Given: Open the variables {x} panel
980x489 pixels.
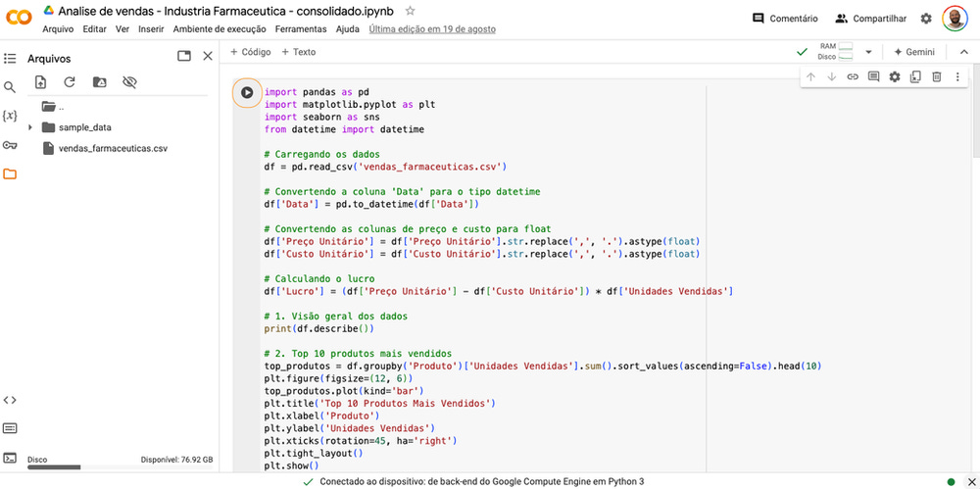Looking at the screenshot, I should [10, 116].
